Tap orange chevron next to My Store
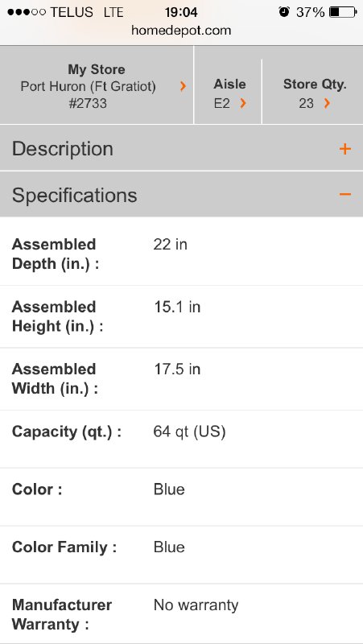363x644 pixels. coord(184,86)
